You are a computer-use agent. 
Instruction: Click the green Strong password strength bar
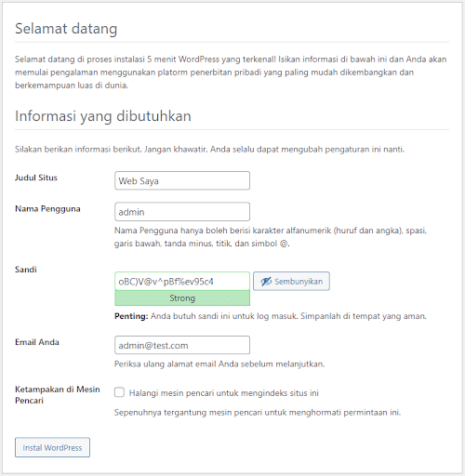point(182,298)
